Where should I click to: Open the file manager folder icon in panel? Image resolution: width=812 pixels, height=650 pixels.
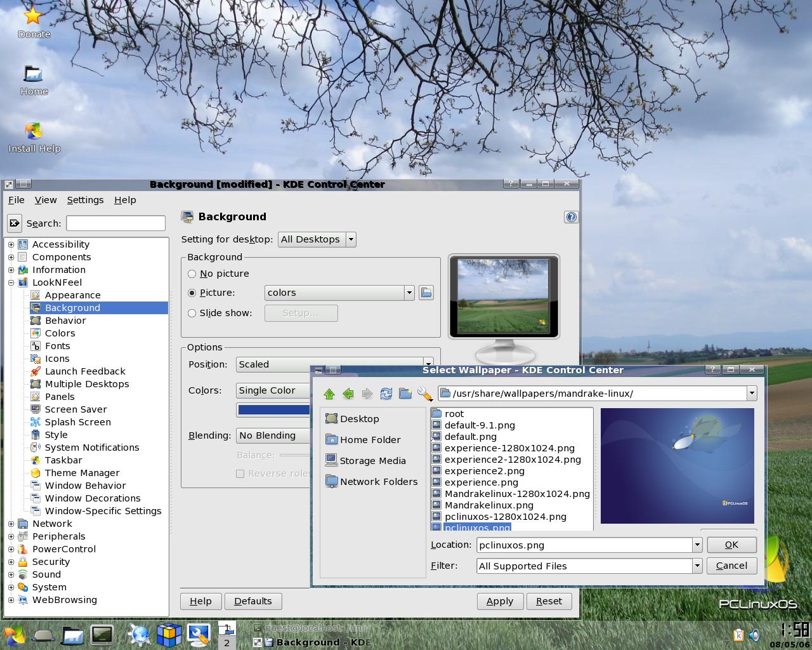tap(72, 635)
